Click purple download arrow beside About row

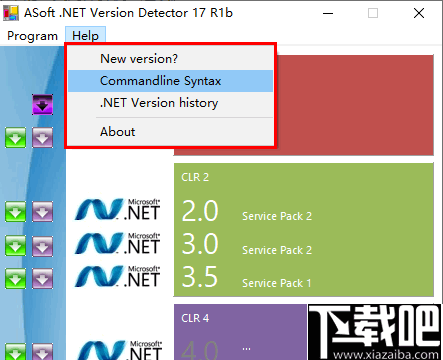click(42, 137)
